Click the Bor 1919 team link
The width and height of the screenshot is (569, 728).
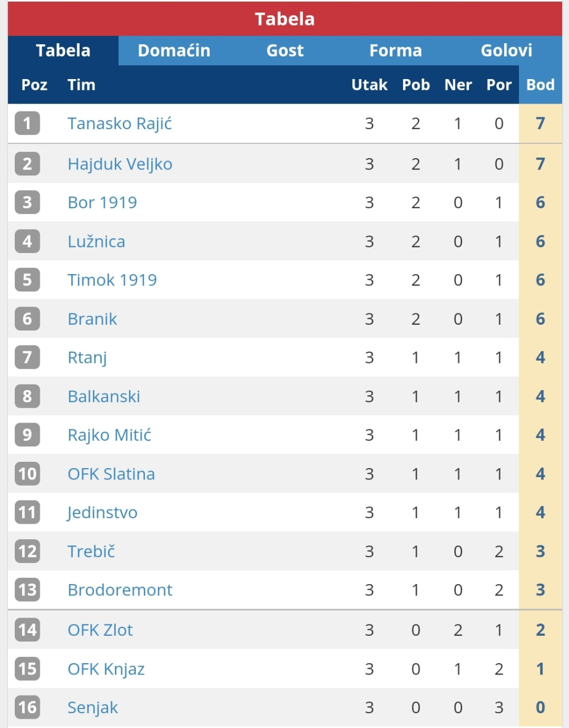(102, 202)
